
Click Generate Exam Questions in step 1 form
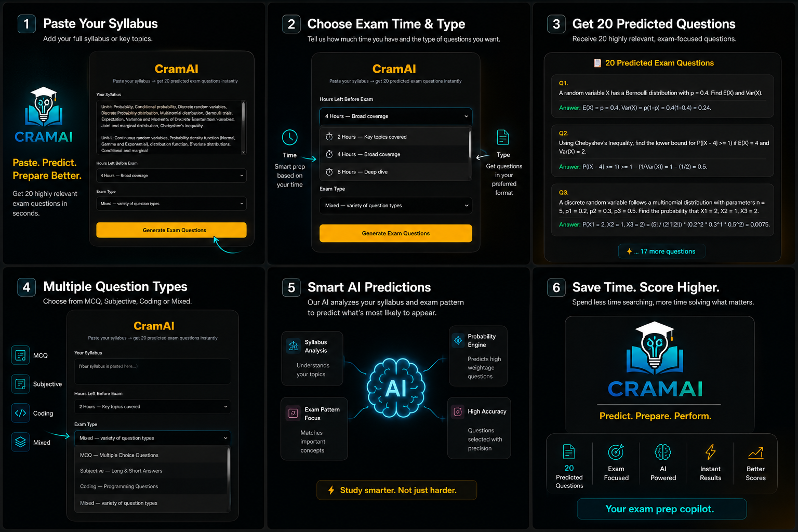coord(171,230)
